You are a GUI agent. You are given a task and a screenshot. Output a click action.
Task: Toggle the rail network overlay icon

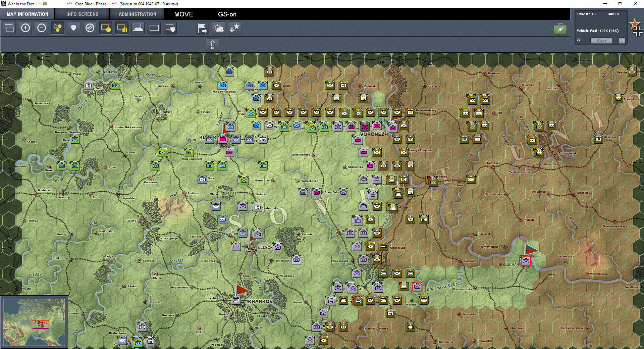pyautogui.click(x=90, y=28)
